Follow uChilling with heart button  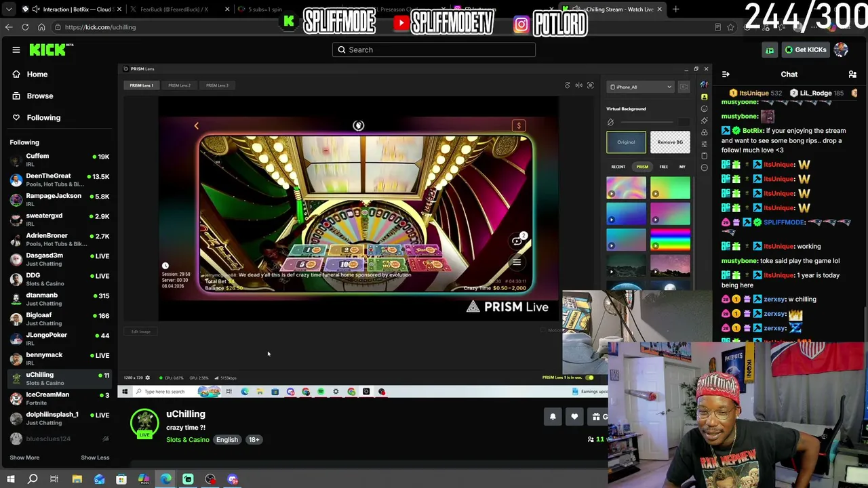574,417
